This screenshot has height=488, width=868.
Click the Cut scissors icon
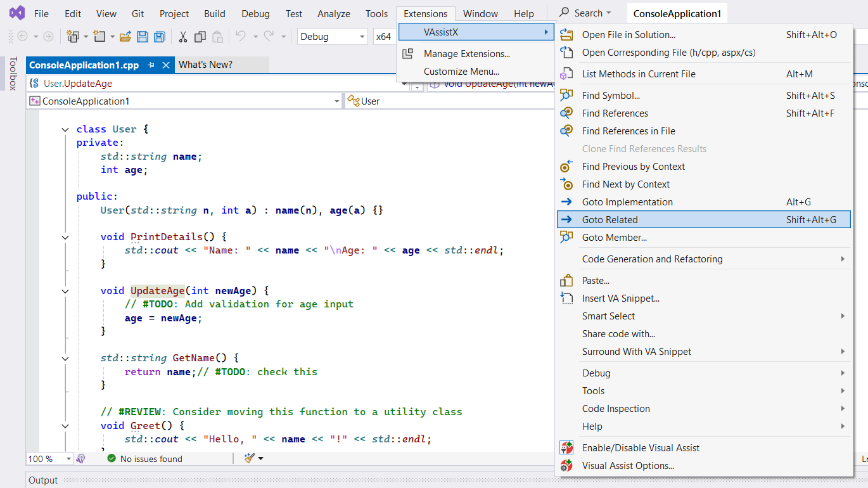click(183, 37)
